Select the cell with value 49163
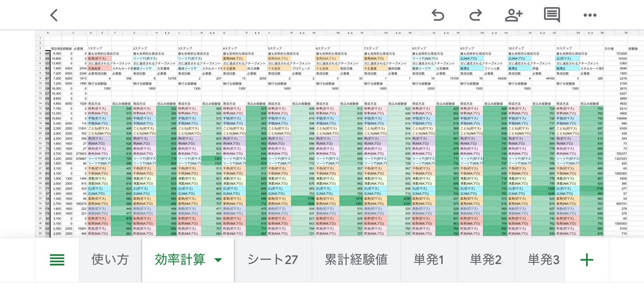 544,78
